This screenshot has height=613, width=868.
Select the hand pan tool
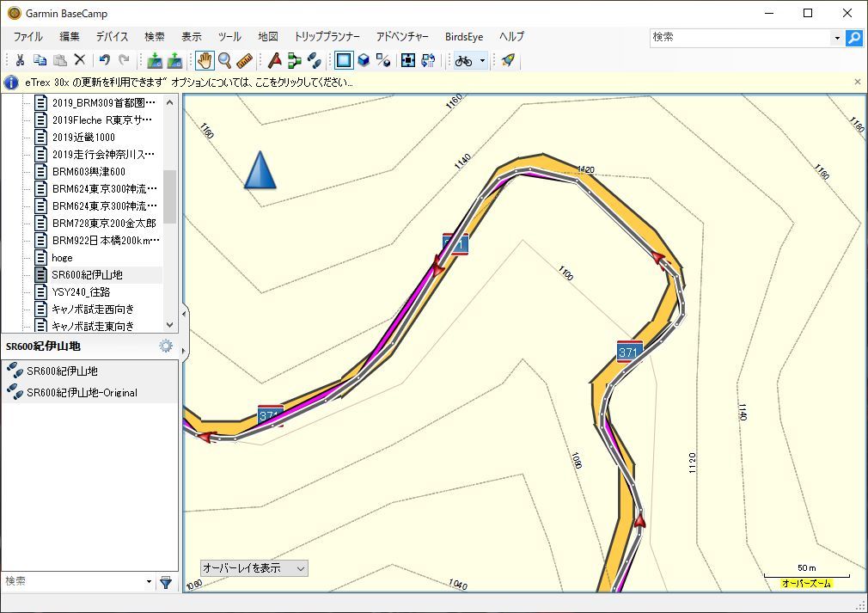(205, 60)
